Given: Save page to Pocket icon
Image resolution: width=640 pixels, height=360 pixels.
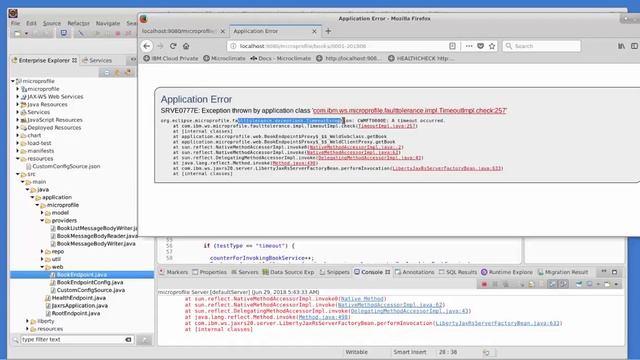Looking at the screenshot, I should tap(480, 46).
